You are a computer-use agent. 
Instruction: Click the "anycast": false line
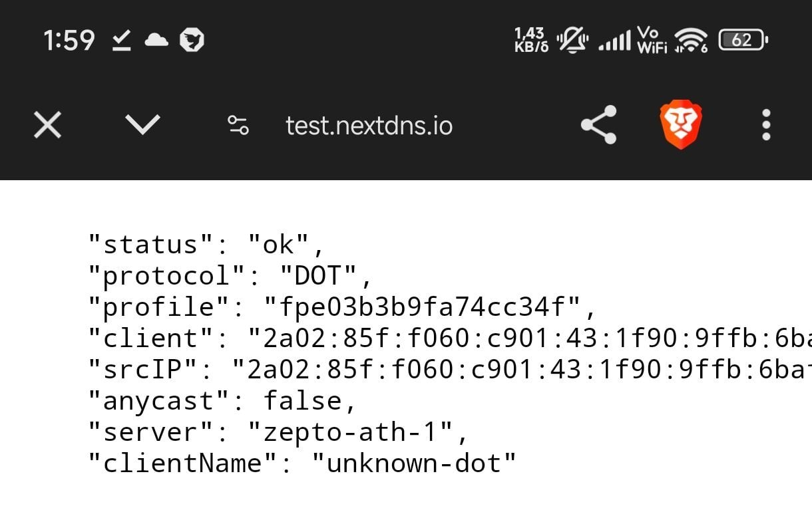tap(223, 401)
